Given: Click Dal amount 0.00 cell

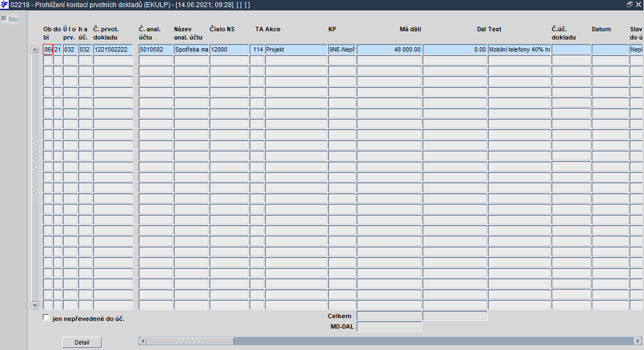Looking at the screenshot, I should pos(455,49).
